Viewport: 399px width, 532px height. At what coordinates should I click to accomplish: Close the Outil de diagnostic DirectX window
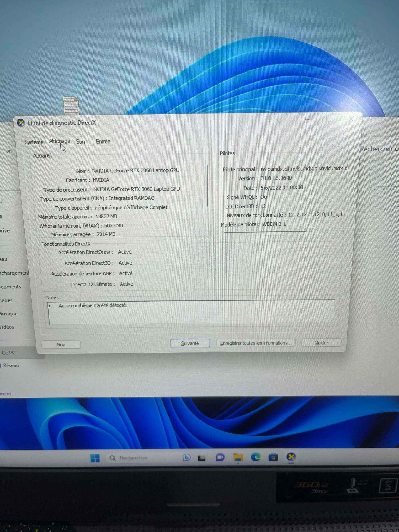point(351,119)
